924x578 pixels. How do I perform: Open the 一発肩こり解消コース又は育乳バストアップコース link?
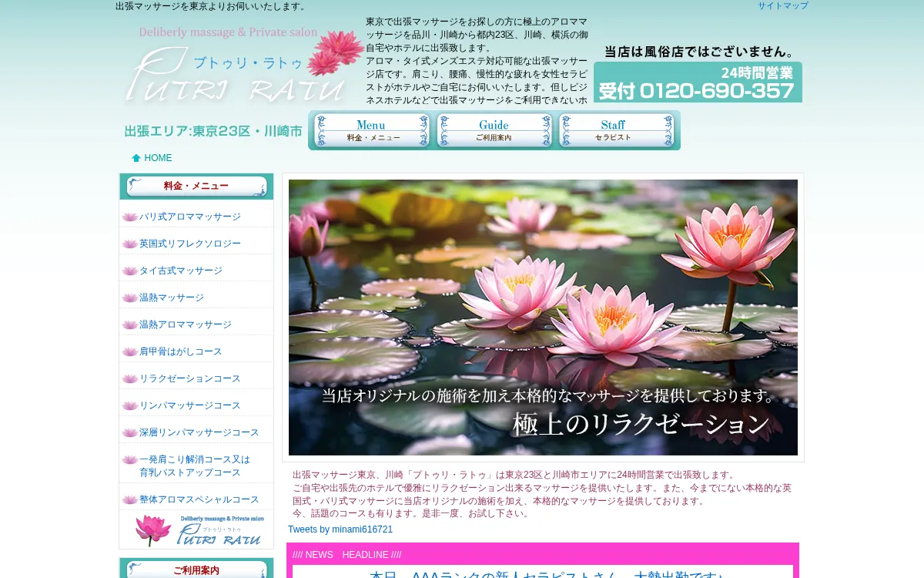[195, 465]
